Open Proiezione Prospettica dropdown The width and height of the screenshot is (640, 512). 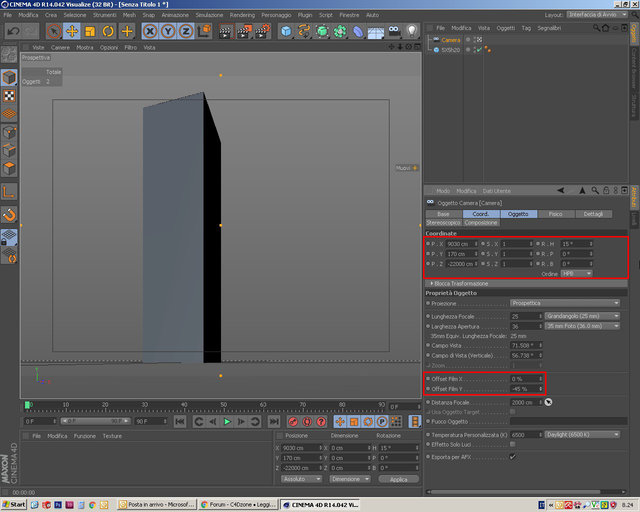click(565, 303)
